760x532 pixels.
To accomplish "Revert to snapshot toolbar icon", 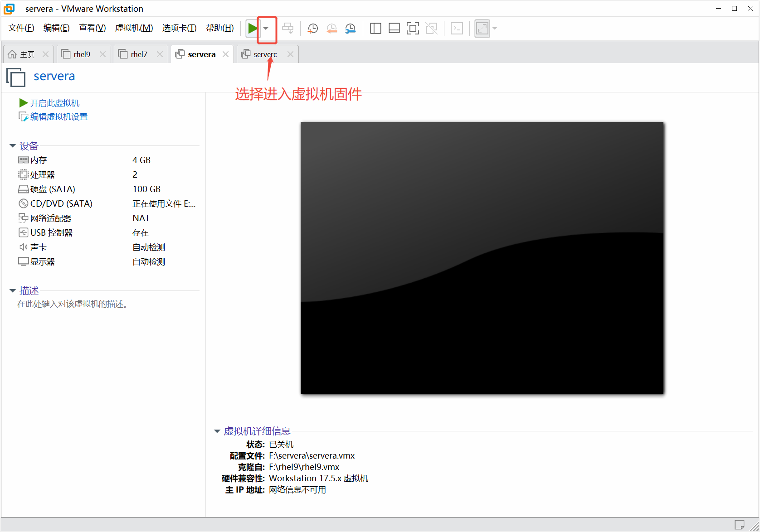I will [x=331, y=29].
